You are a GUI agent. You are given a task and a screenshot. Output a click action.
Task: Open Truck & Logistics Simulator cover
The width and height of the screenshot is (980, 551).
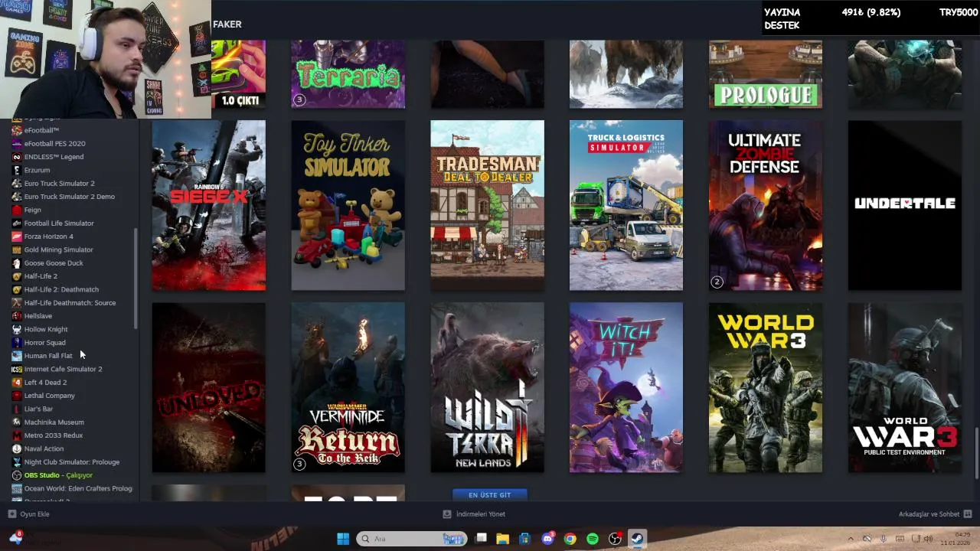click(626, 205)
